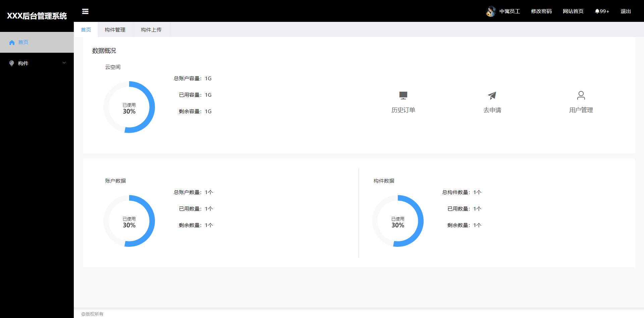Open the 中寓员工 account dropdown
This screenshot has width=644, height=318.
click(509, 11)
